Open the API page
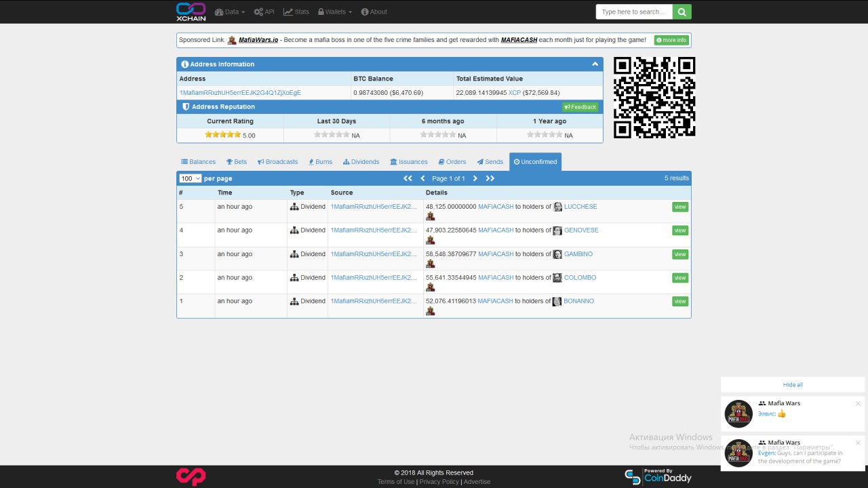Screen dimensions: 868x488 coord(264,12)
